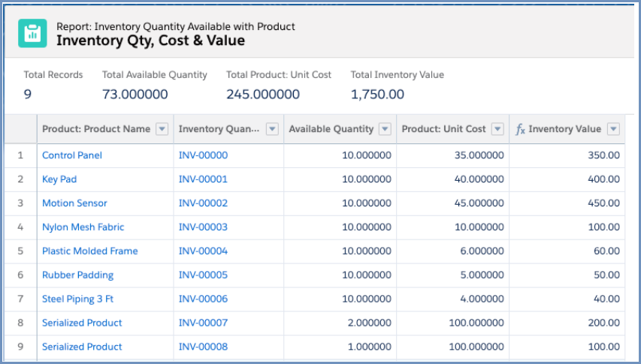This screenshot has width=641, height=364.
Task: Open inventory record INV-00001
Action: tap(203, 179)
